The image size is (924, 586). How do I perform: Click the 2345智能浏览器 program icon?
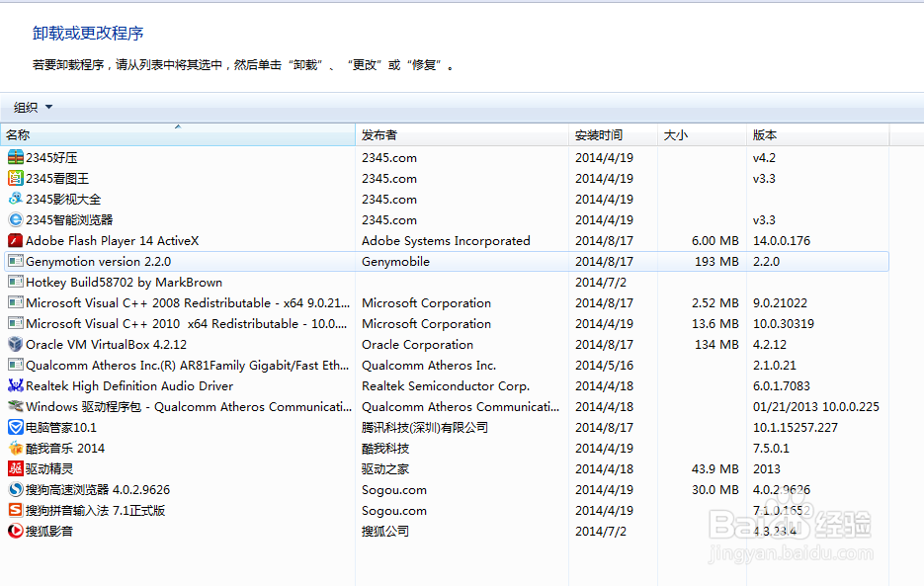click(x=16, y=220)
